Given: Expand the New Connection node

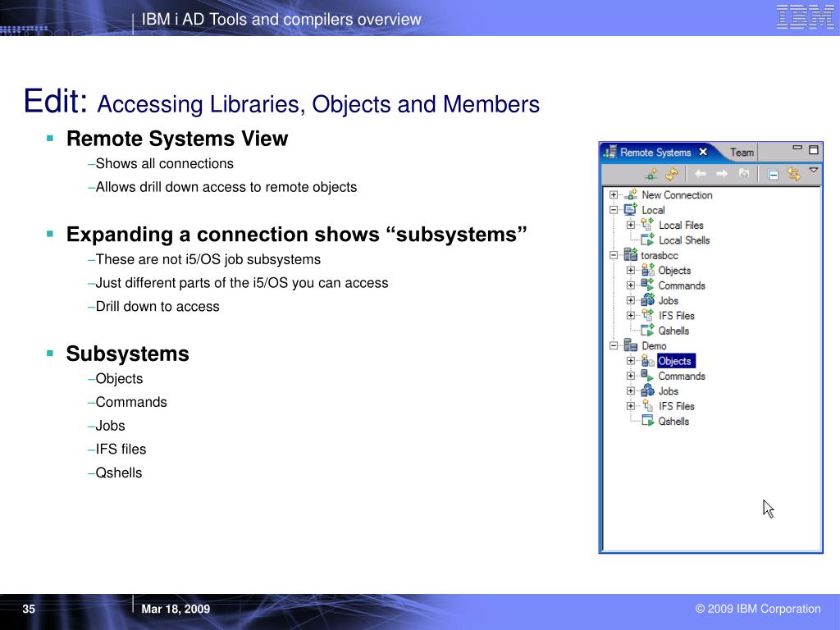Looking at the screenshot, I should click(x=614, y=195).
